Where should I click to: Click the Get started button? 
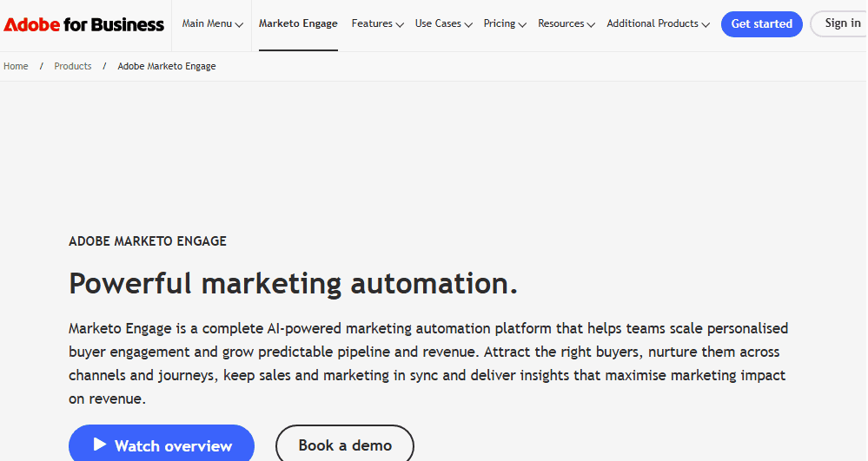[x=762, y=23]
